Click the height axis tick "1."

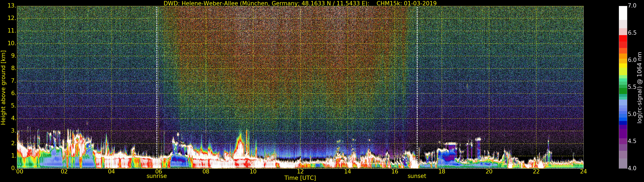(x=13, y=156)
